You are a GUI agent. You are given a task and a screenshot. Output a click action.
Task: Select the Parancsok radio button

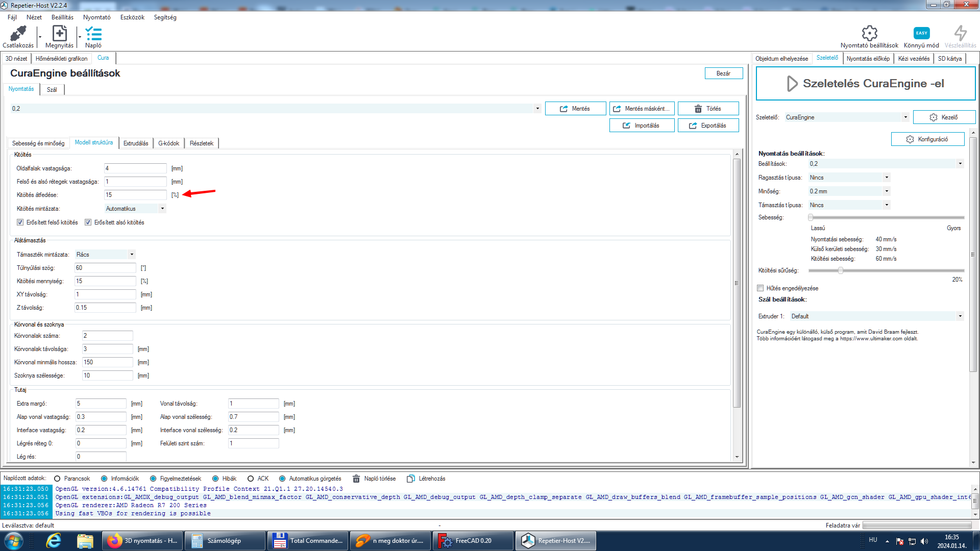tap(57, 479)
